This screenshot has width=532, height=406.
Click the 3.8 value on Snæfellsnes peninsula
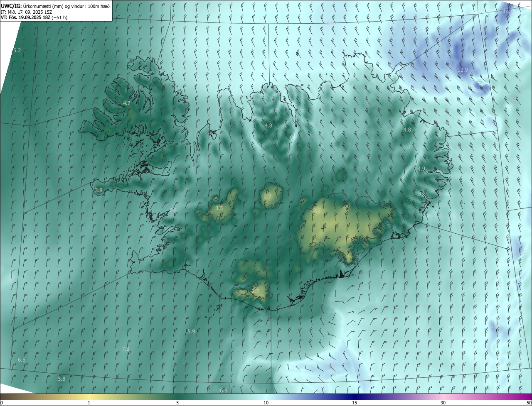pos(99,190)
